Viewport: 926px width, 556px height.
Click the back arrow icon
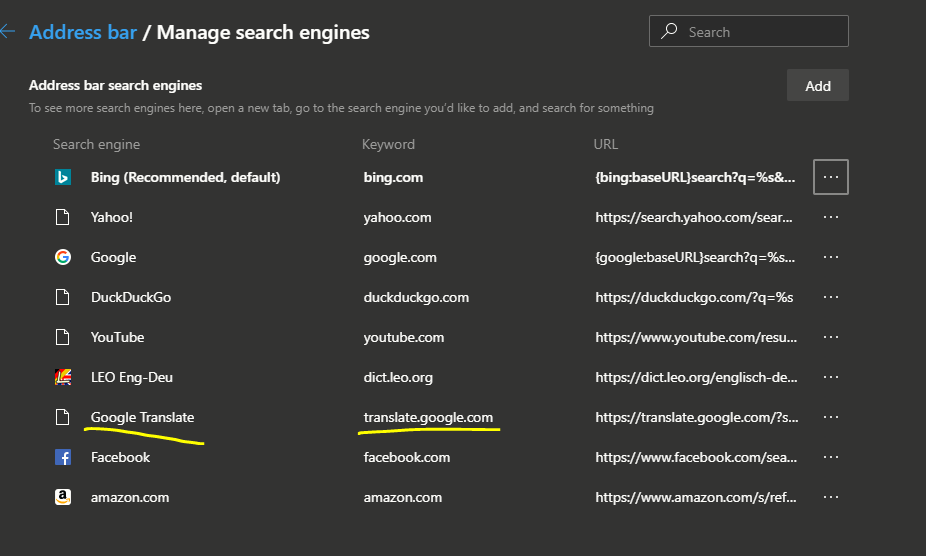(x=8, y=32)
